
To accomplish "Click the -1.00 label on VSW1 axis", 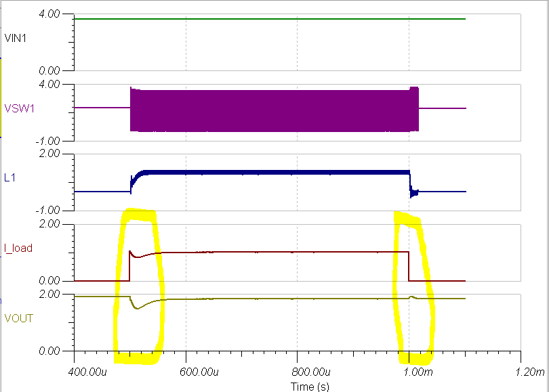I will coord(47,141).
